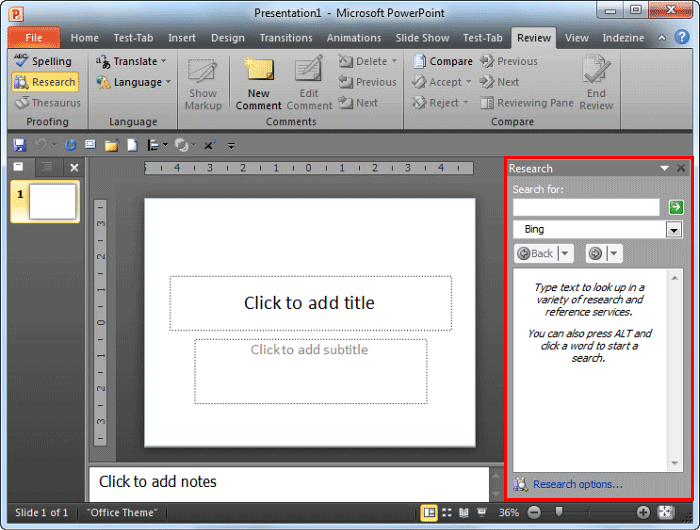Switch to Slide Sorter view
This screenshot has width=700, height=530.
coord(446,513)
